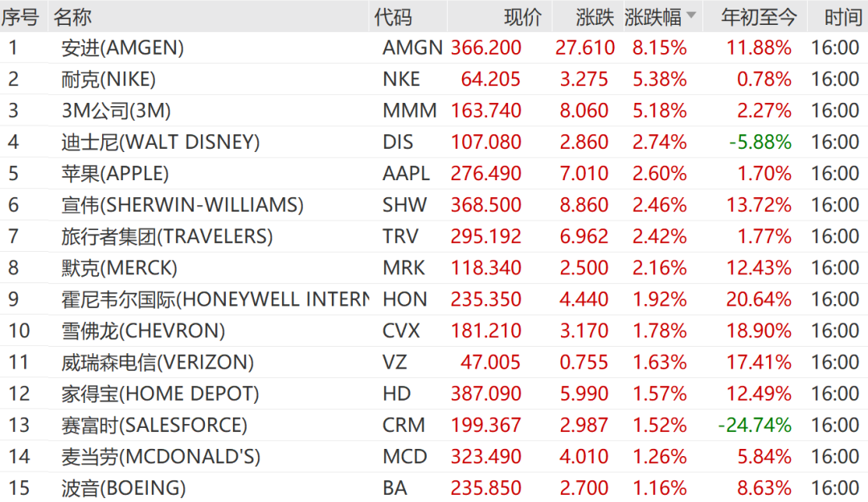Image resolution: width=868 pixels, height=502 pixels.
Task: Select the 代码 column header
Action: click(393, 17)
